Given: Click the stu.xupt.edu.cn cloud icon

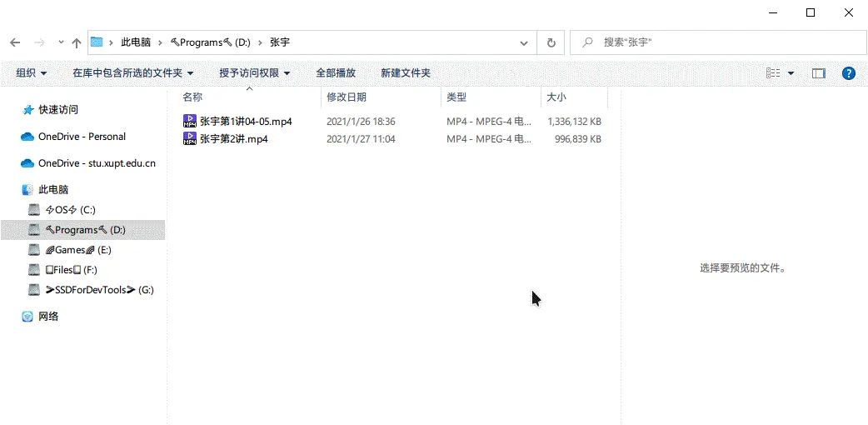Looking at the screenshot, I should tap(27, 162).
